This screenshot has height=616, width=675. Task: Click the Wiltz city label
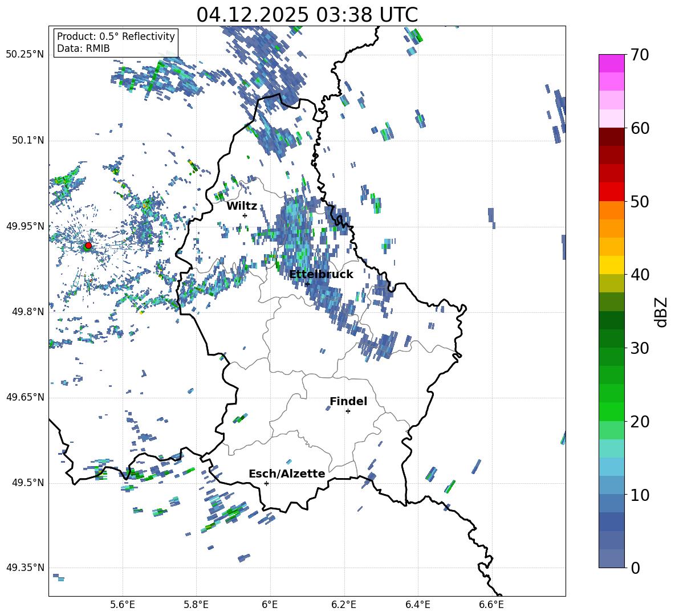(242, 206)
